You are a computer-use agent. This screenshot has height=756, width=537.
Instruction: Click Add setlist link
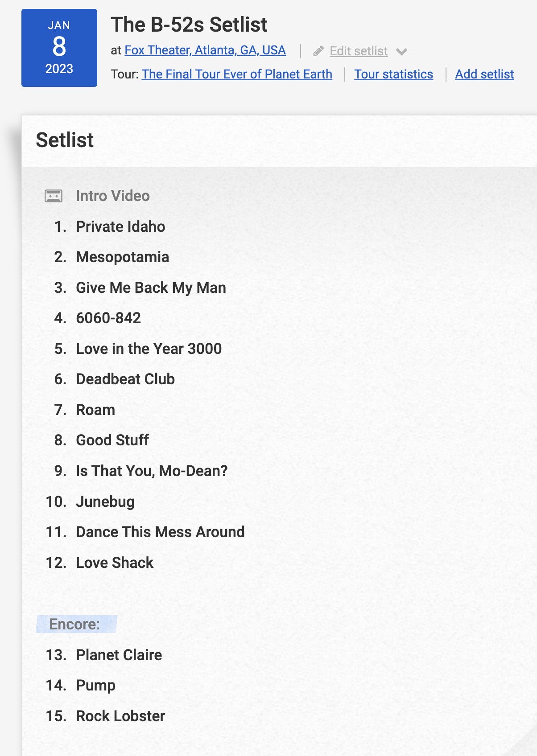pyautogui.click(x=484, y=74)
